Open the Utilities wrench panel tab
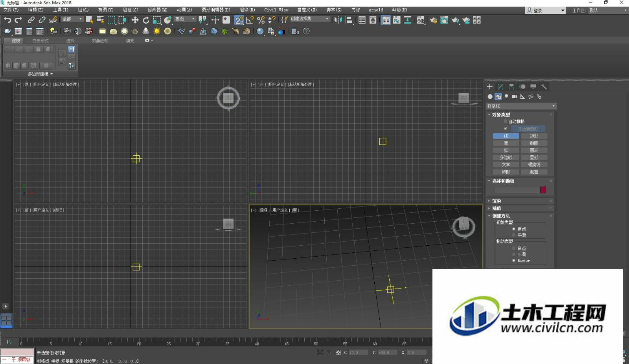629x364 pixels. pos(544,86)
